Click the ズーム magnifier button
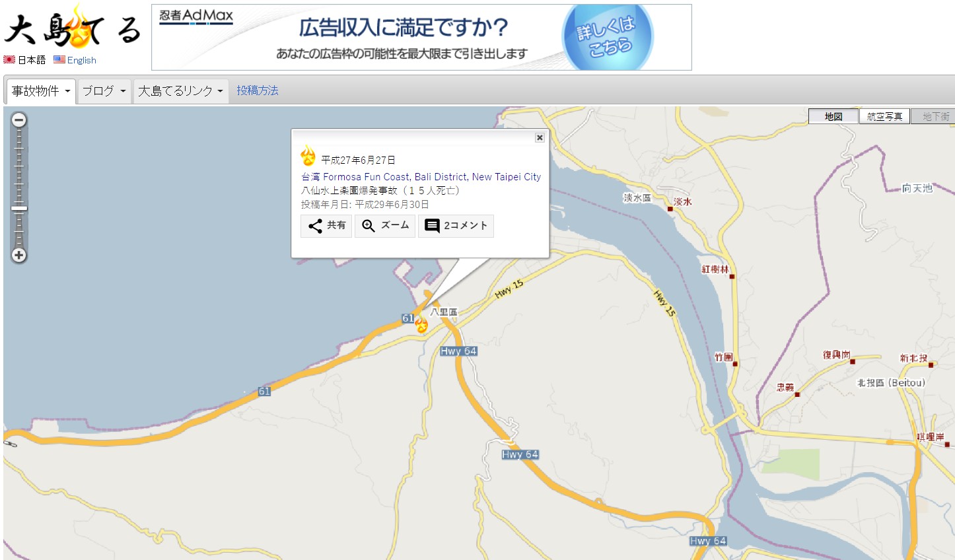The image size is (955, 560). click(x=385, y=226)
